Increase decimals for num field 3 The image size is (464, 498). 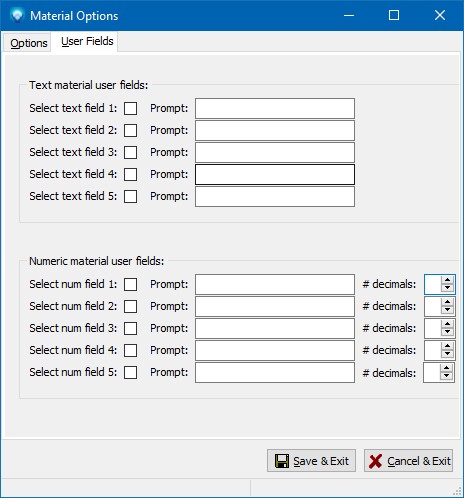pyautogui.click(x=447, y=324)
